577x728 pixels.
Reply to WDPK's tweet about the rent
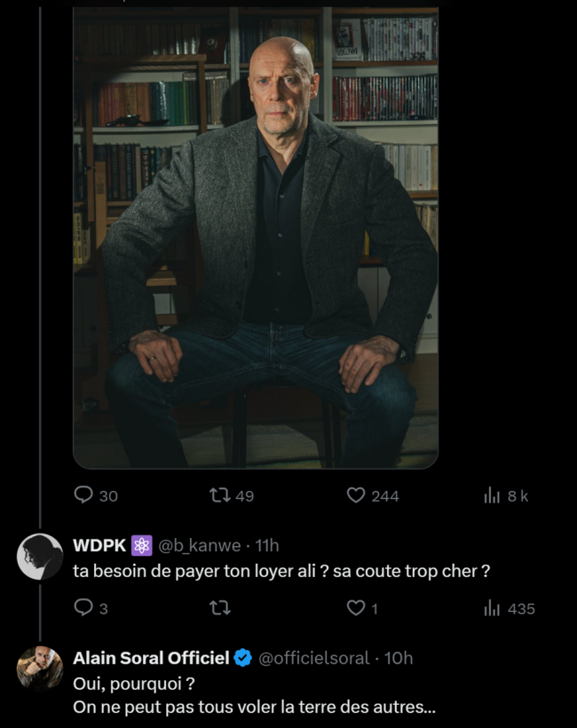pyautogui.click(x=83, y=608)
